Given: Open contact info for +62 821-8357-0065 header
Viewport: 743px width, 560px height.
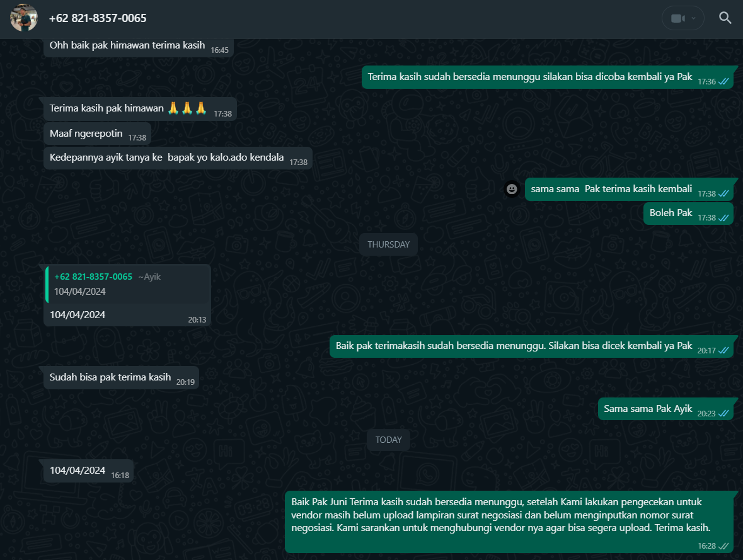Looking at the screenshot, I should pos(98,18).
